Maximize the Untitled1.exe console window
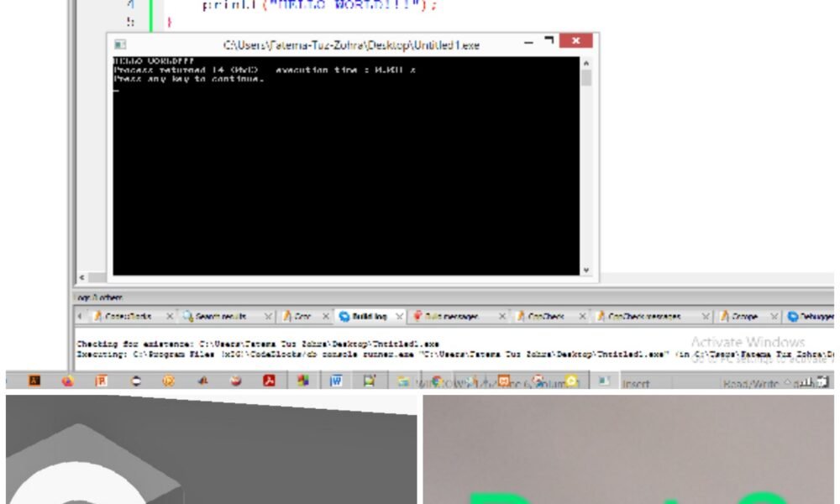The image size is (840, 504). [x=549, y=40]
